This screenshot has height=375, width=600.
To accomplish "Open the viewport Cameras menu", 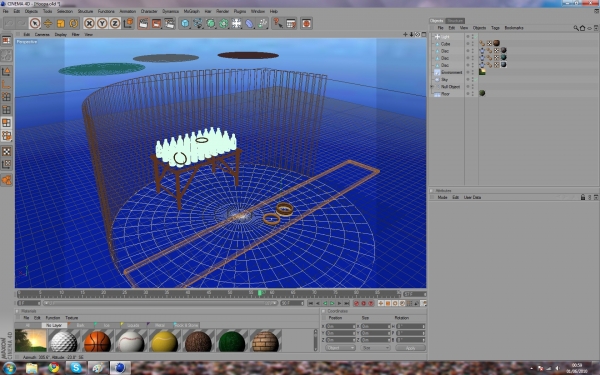I will click(42, 34).
